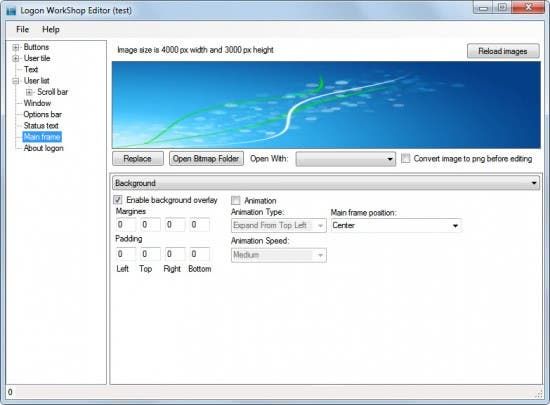Click the Margines top input field
The height and width of the screenshot is (405, 550).
click(x=150, y=224)
